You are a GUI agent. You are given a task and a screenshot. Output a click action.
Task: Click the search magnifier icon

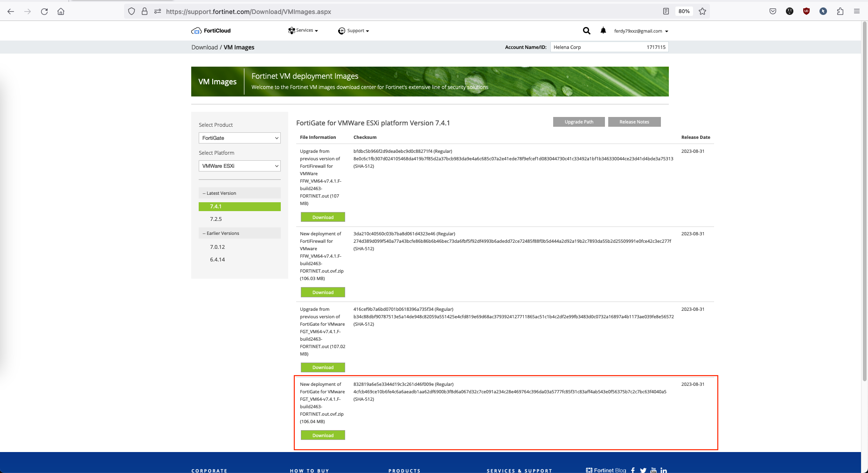586,31
